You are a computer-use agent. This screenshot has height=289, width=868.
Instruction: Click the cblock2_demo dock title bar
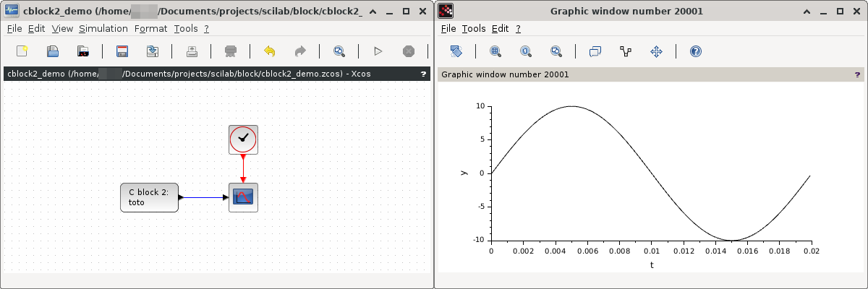tap(216, 74)
